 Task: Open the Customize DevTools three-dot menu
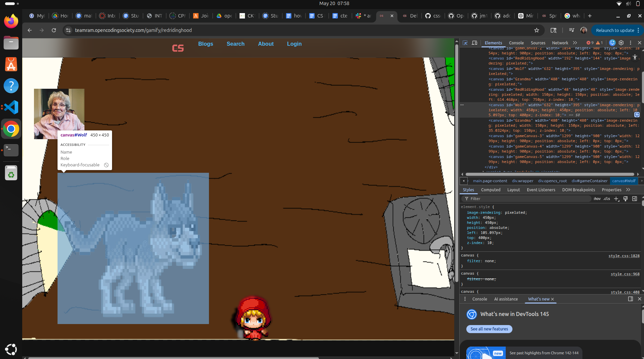631,43
